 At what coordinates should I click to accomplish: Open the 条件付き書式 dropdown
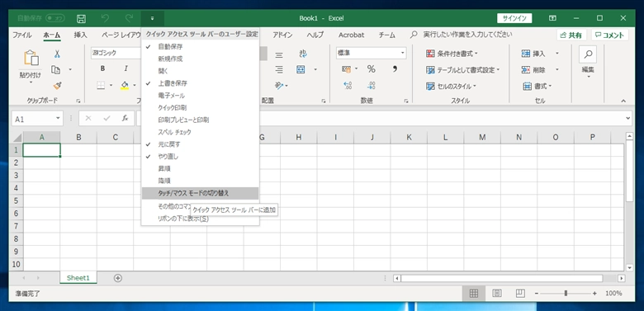coord(452,54)
